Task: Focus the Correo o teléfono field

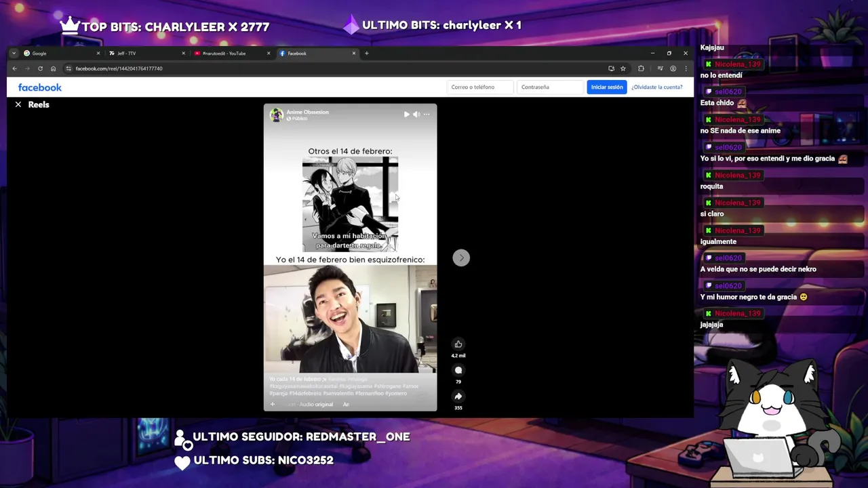Action: tap(480, 87)
